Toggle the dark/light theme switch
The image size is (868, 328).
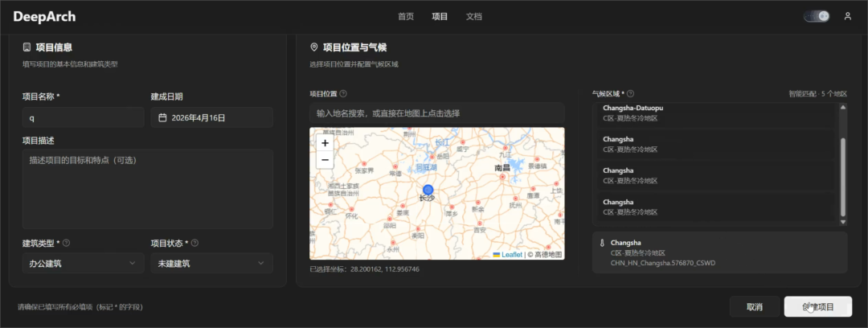coord(817,16)
